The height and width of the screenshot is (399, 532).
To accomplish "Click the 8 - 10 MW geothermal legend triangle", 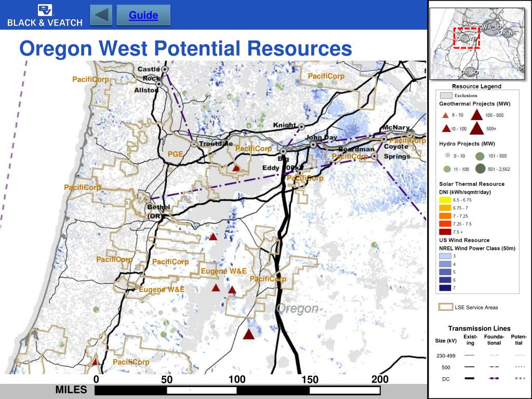I will (445, 115).
